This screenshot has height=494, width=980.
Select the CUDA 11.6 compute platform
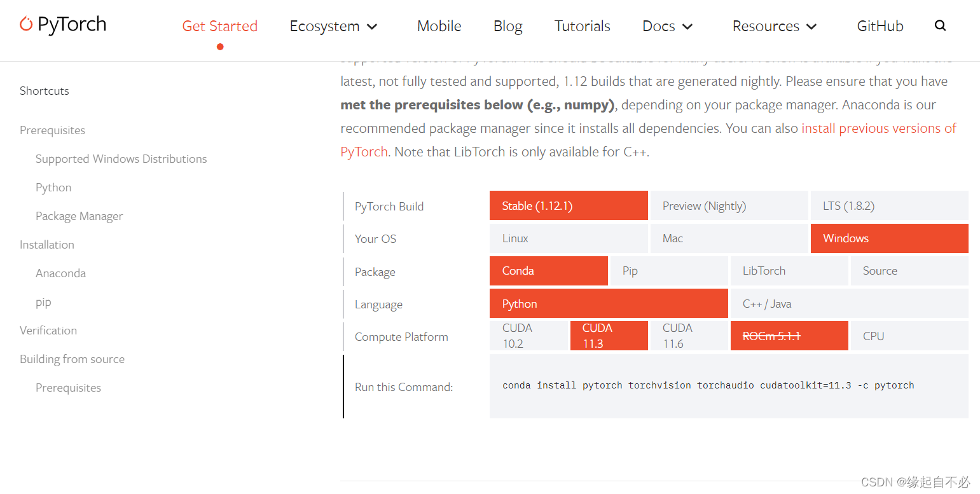pyautogui.click(x=689, y=336)
